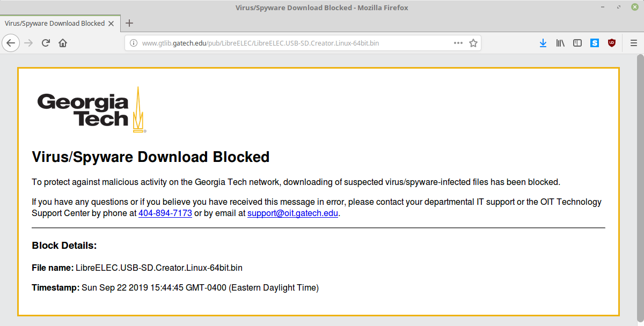Open the Library history and bookmarks

coord(560,43)
